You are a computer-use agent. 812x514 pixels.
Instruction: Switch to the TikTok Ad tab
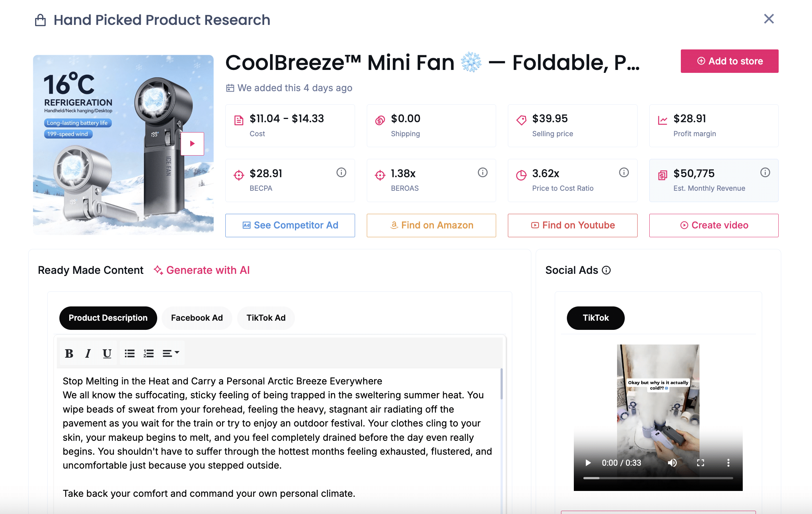click(266, 318)
